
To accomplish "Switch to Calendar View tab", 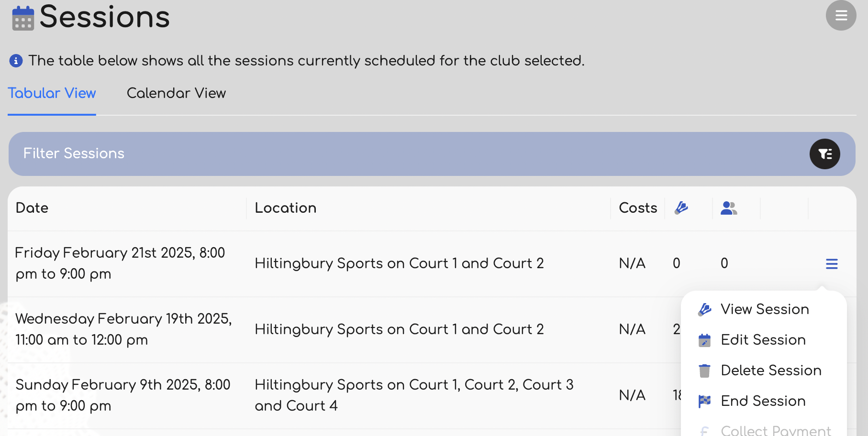I will click(x=176, y=93).
